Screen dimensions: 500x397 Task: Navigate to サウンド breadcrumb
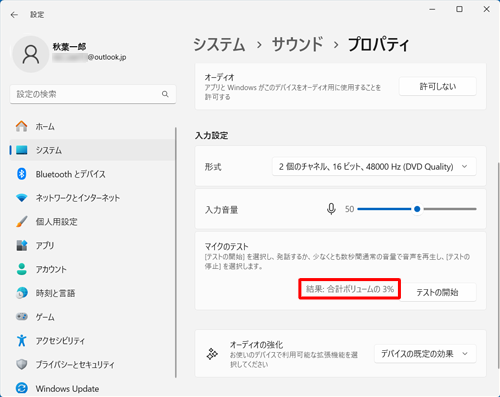pyautogui.click(x=297, y=44)
